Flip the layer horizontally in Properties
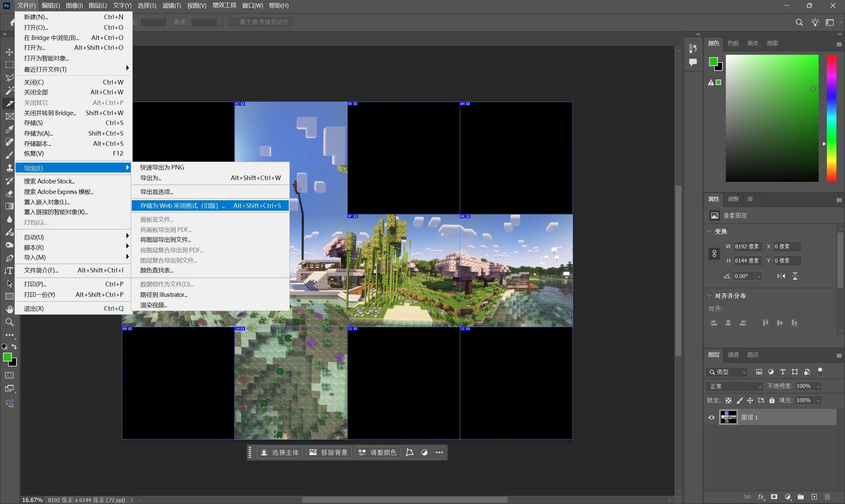The image size is (845, 504). coord(781,276)
